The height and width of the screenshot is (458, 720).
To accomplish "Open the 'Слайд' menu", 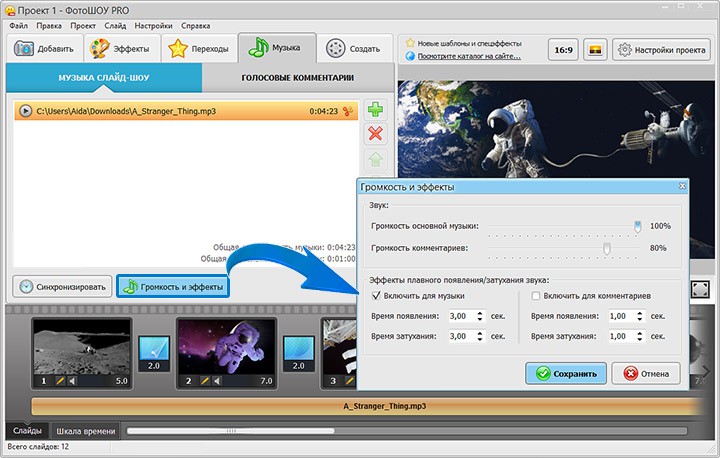I will (x=115, y=26).
